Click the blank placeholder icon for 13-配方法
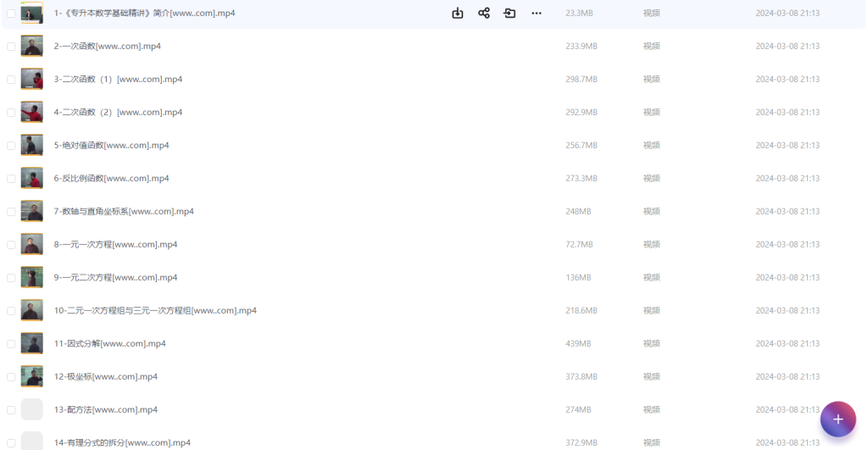Screen dimensions: 868x450 [32, 409]
